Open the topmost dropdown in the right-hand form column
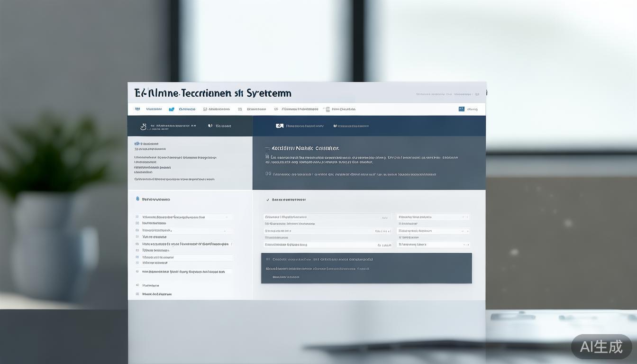Image resolution: width=637 pixels, height=364 pixels. [x=433, y=217]
